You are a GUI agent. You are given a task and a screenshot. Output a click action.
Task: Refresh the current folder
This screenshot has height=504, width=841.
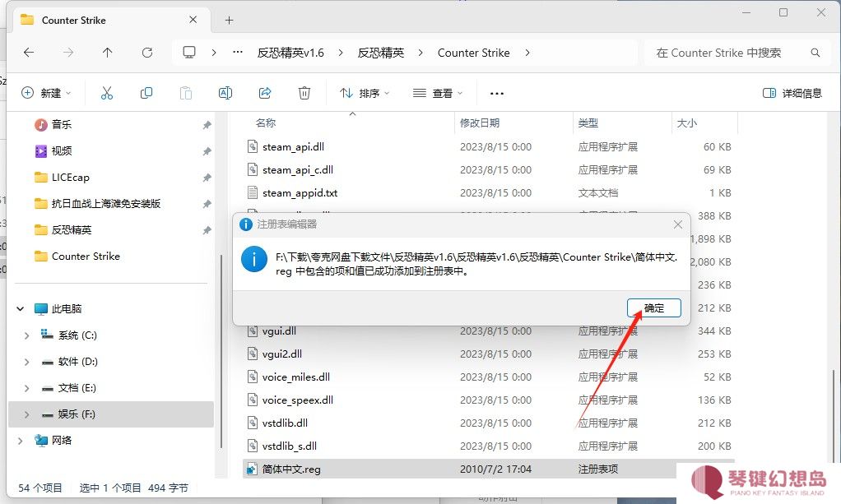click(147, 53)
